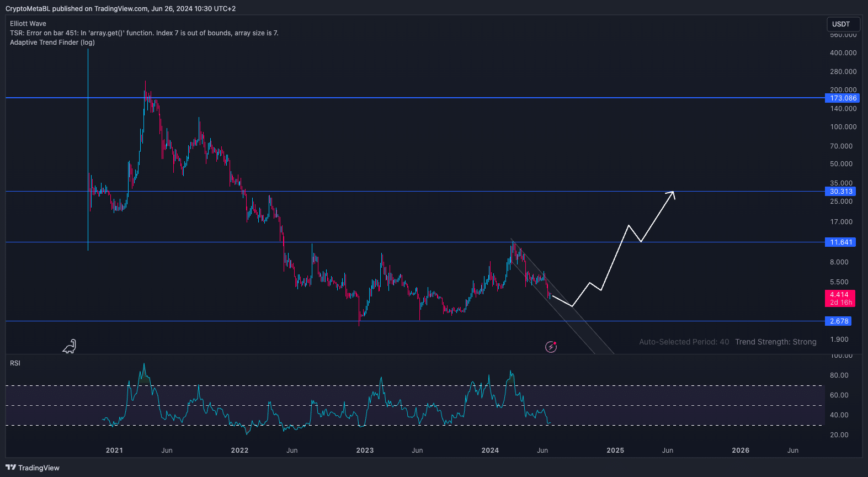Click the 8.000 price axis tick
The width and height of the screenshot is (868, 477).
click(x=839, y=262)
